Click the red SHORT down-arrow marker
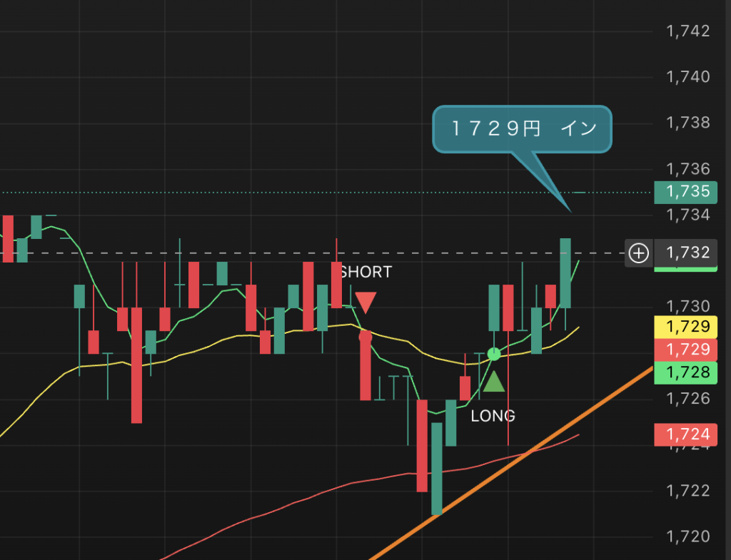 click(365, 302)
